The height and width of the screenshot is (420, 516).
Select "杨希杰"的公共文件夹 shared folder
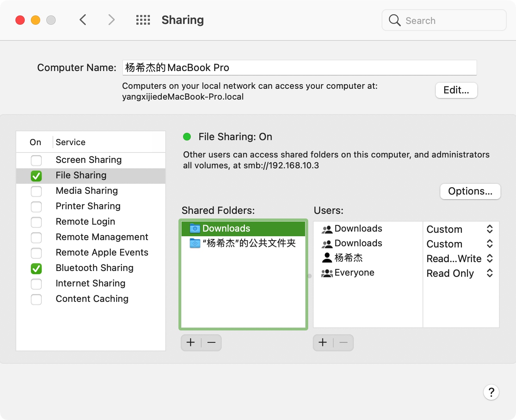[243, 243]
